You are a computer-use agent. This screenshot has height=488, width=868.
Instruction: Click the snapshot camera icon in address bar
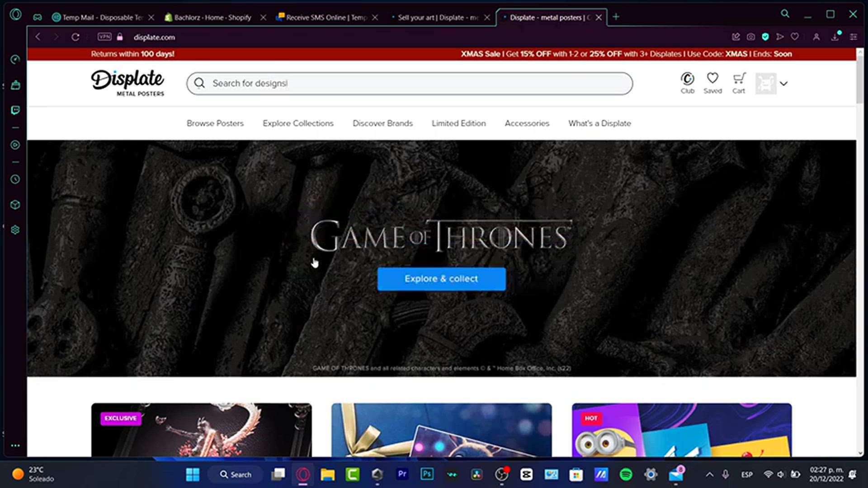pos(751,37)
